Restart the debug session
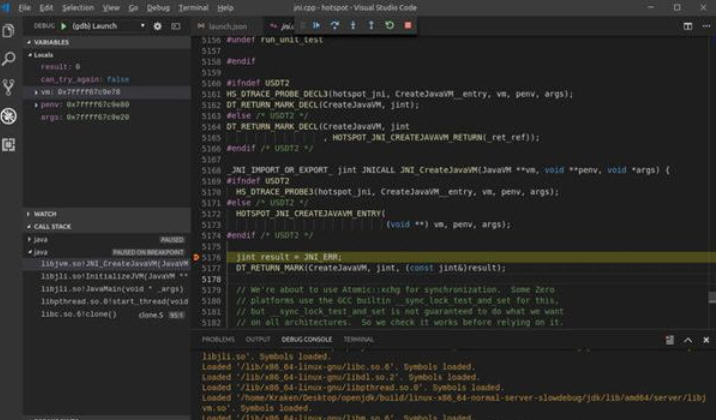The width and height of the screenshot is (717, 420). point(389,25)
